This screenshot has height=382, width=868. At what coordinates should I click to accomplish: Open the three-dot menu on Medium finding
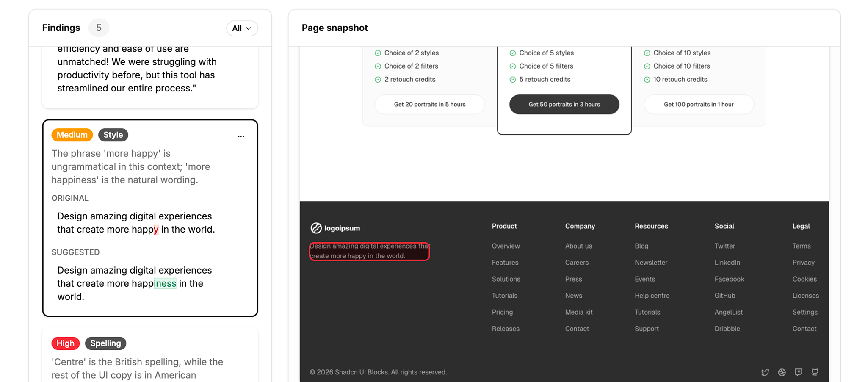241,136
